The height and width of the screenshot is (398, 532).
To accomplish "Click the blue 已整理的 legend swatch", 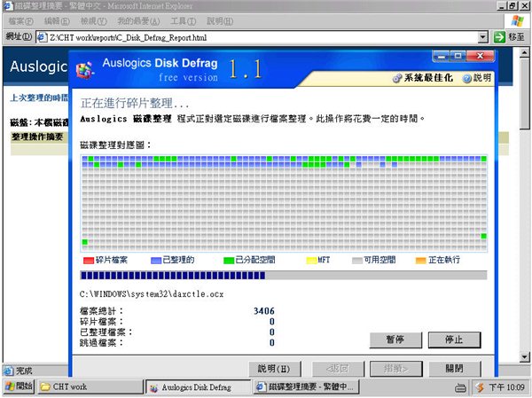I will pyautogui.click(x=156, y=261).
